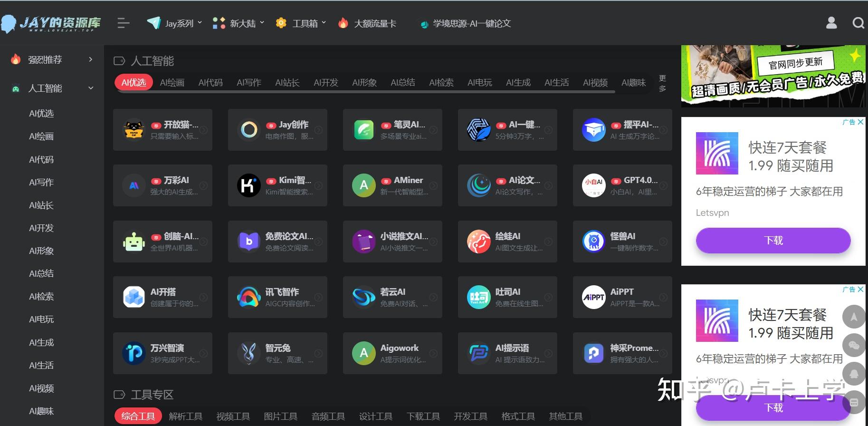Open the Jay创作 ring icon
Image resolution: width=868 pixels, height=426 pixels.
click(x=249, y=130)
